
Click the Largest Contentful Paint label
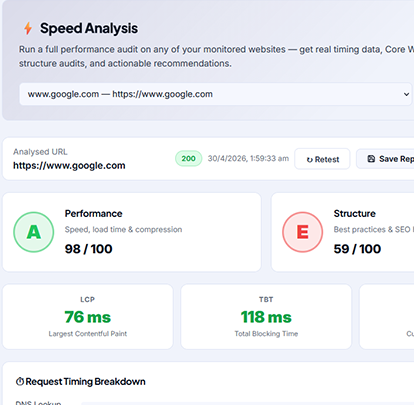tap(88, 334)
